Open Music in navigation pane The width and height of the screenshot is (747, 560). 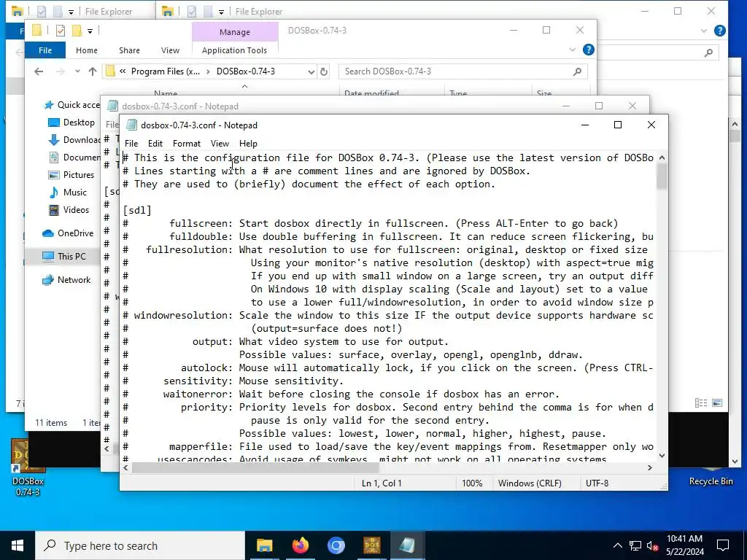68,192
